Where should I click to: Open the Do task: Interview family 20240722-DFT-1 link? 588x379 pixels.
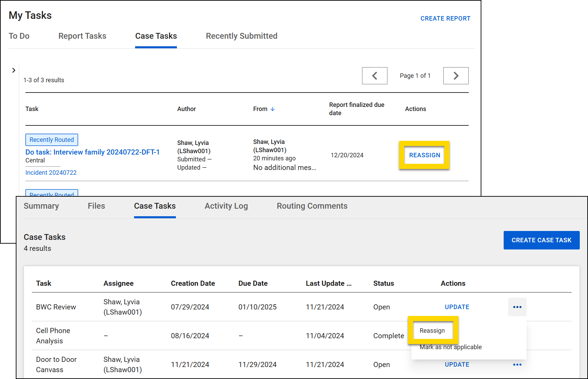coord(93,152)
